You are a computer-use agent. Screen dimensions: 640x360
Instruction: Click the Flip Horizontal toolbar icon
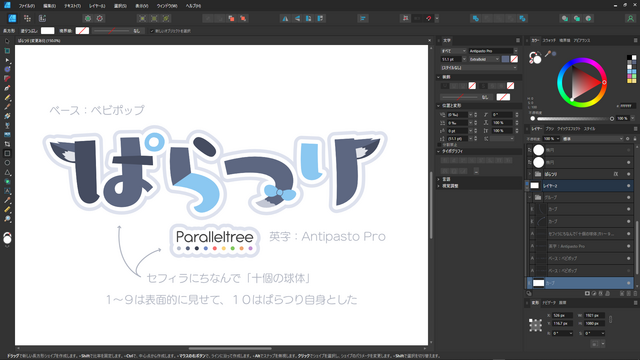[285, 18]
